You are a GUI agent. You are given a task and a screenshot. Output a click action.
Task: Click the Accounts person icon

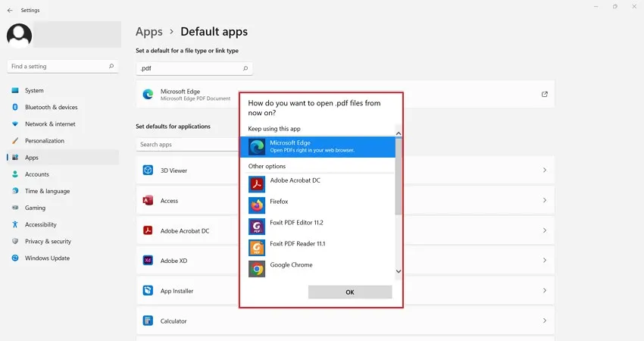coord(15,174)
